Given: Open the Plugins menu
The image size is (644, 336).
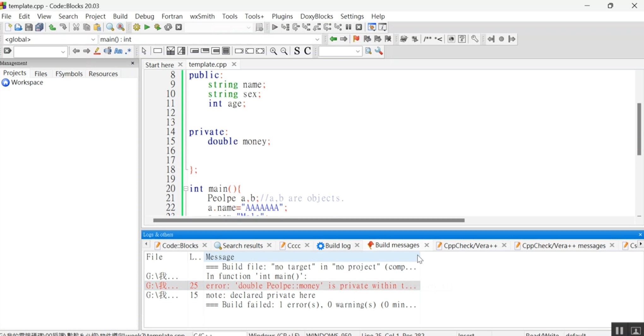Looking at the screenshot, I should pyautogui.click(x=282, y=16).
